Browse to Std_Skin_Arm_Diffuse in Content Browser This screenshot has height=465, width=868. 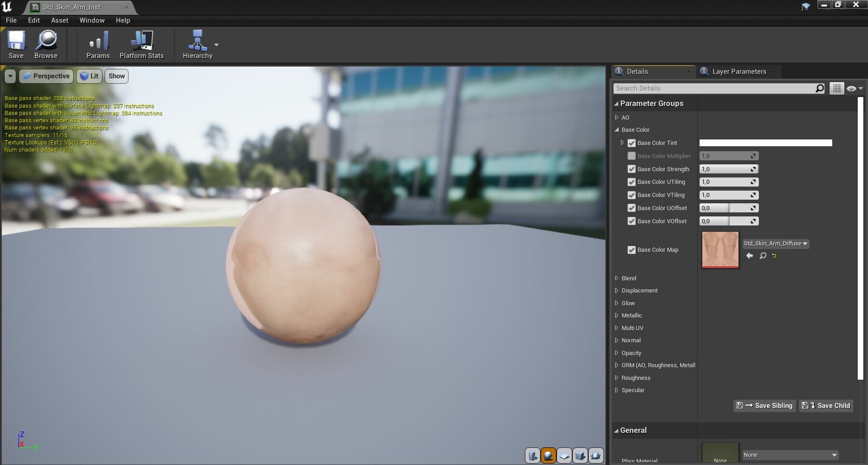point(762,256)
